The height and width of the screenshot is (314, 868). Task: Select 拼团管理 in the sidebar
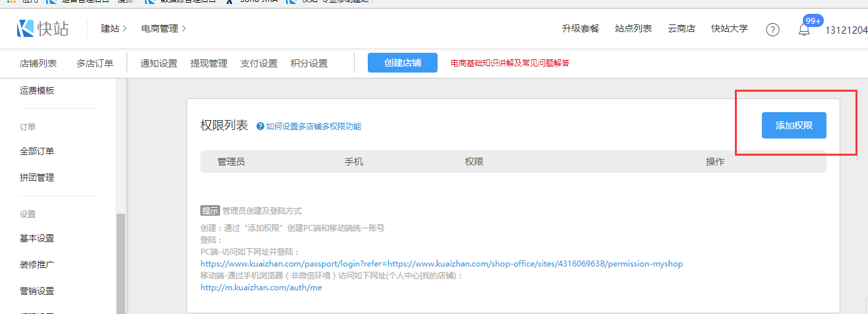coord(37,177)
